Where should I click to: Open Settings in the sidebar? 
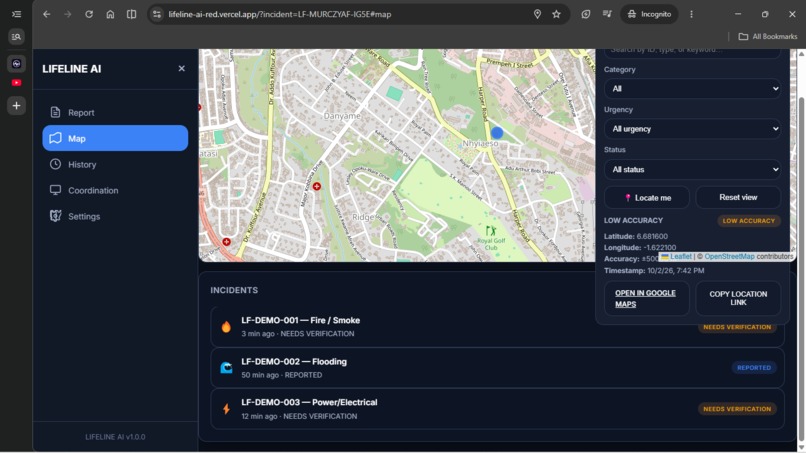[x=115, y=216]
